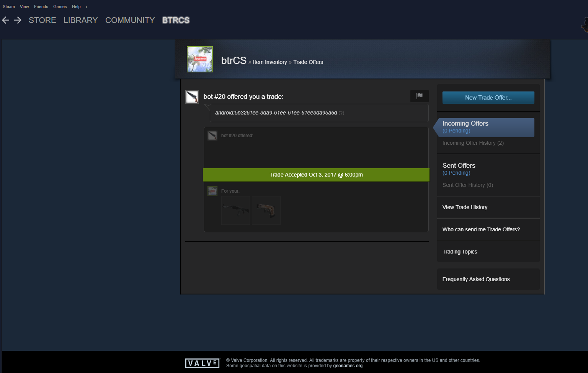Open the BTRCS profile tab
Screen dimensions: 588x373
pos(176,20)
